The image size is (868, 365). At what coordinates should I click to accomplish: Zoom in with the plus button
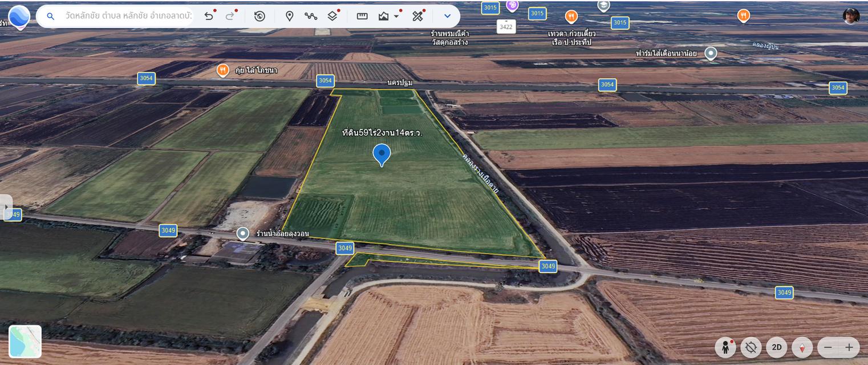[x=849, y=347]
